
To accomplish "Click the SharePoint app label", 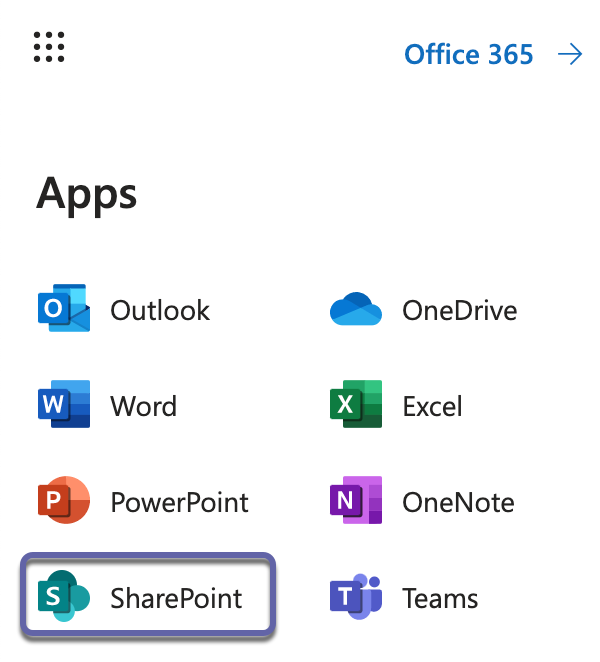I will pos(176,598).
